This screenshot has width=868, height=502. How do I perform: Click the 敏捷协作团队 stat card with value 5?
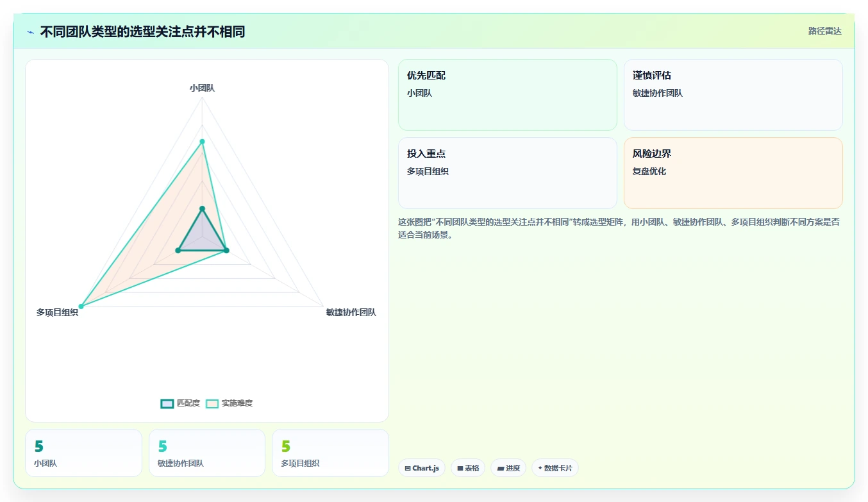pos(207,453)
